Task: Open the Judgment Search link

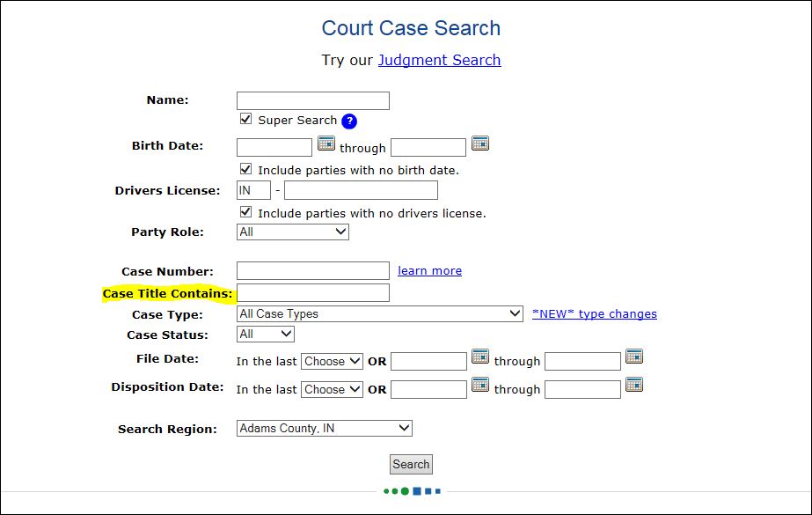Action: pyautogui.click(x=439, y=60)
